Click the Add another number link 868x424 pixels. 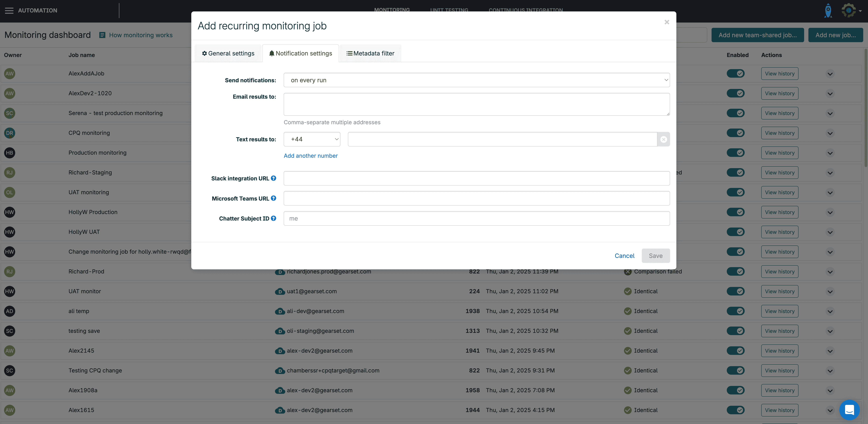pos(310,156)
